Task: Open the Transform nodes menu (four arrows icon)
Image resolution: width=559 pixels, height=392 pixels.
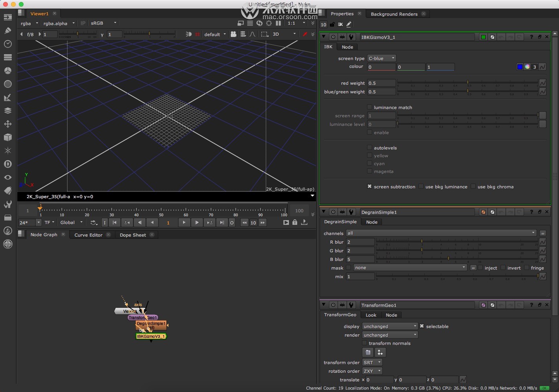Action: coord(7,124)
